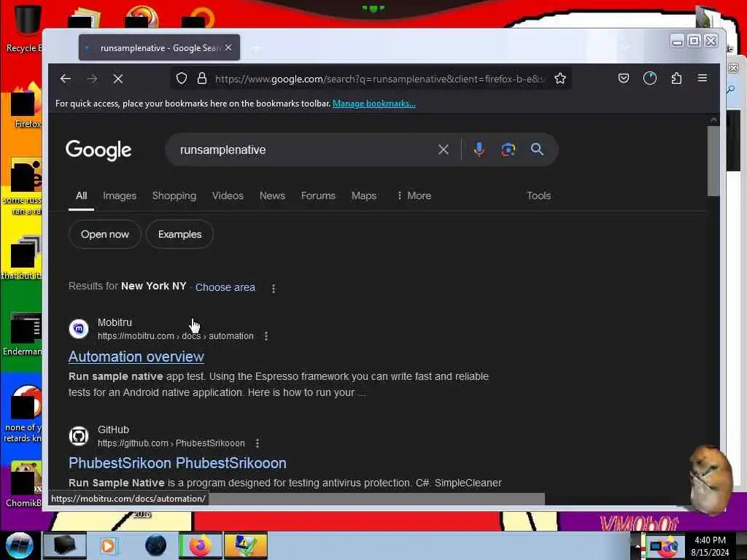Open the Automation overview result

(136, 357)
